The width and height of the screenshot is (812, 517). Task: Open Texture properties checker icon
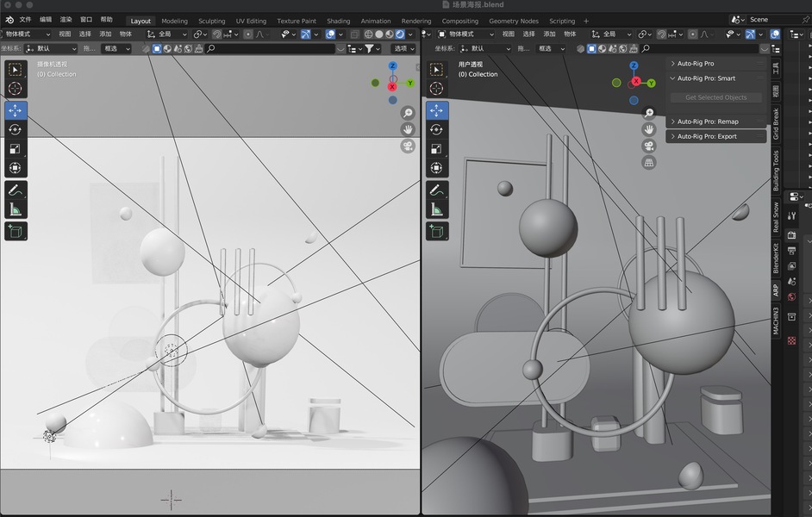(x=792, y=340)
